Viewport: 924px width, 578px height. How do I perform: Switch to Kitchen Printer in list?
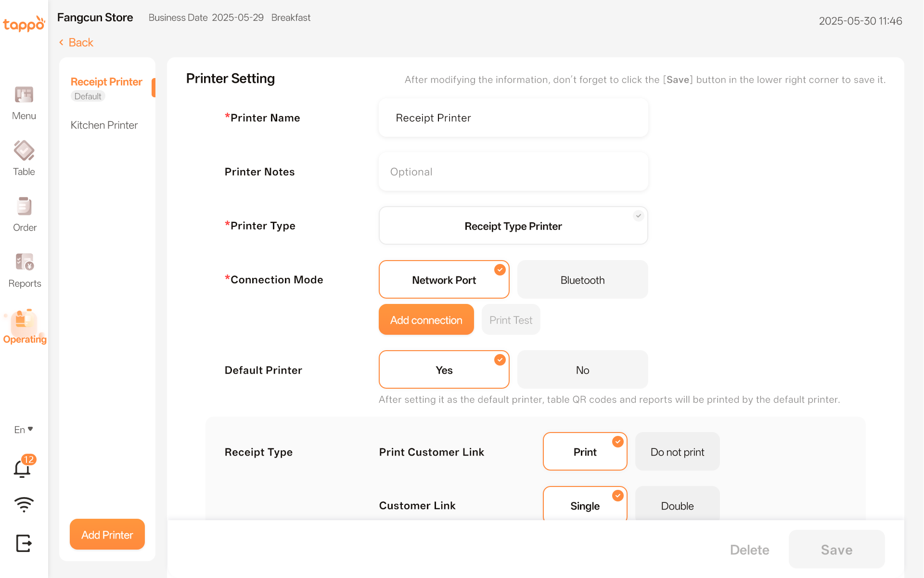104,125
